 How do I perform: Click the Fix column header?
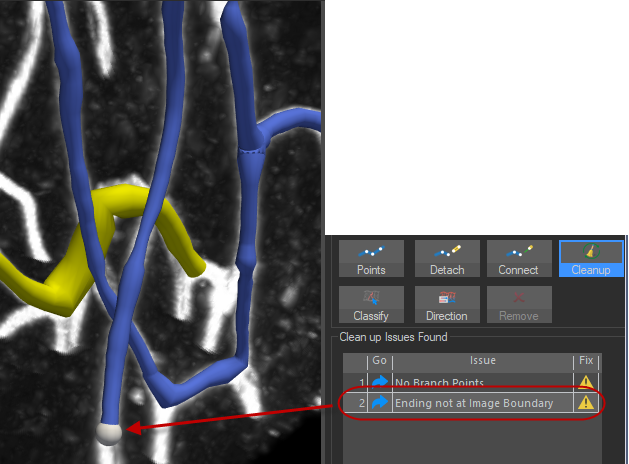(x=586, y=361)
